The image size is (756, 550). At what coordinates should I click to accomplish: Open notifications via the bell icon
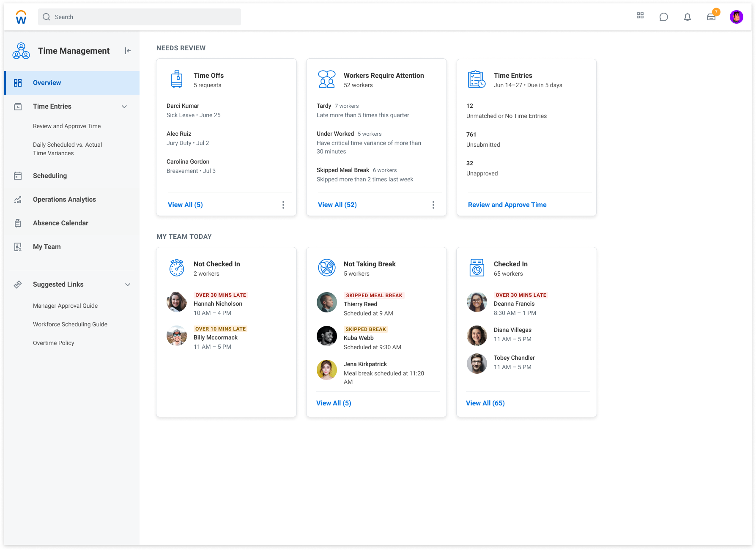687,16
